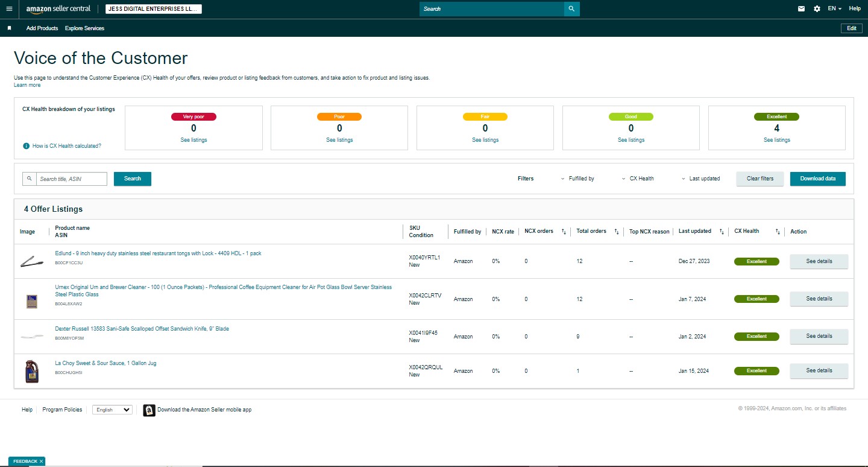See listings under Poor
Image resolution: width=868 pixels, height=467 pixels.
coord(339,140)
